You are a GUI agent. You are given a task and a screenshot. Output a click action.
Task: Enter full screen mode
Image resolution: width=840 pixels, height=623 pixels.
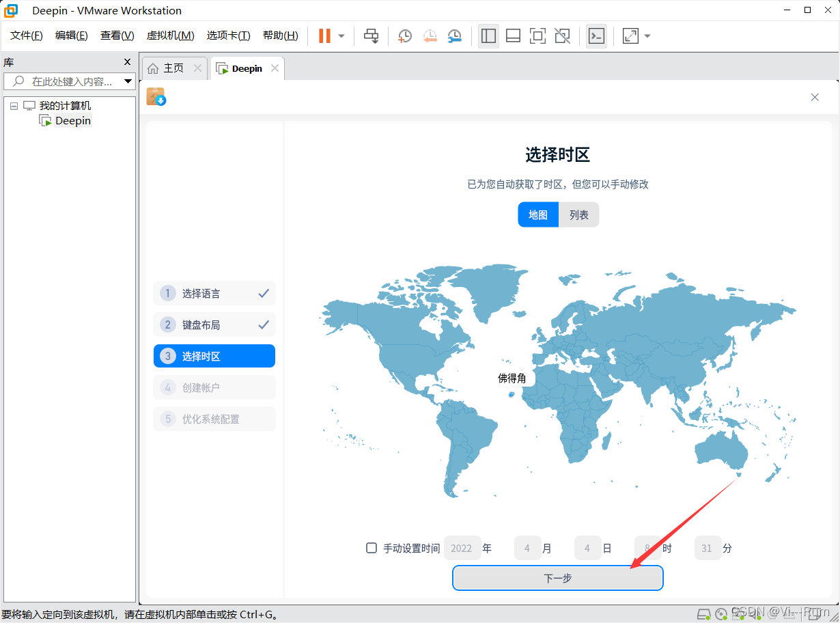[x=537, y=36]
